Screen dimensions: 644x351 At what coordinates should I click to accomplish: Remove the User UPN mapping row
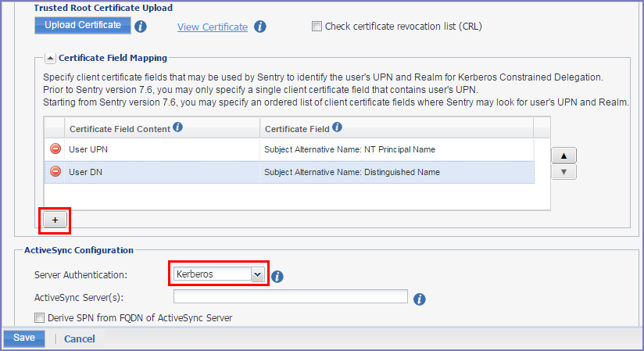[x=55, y=149]
